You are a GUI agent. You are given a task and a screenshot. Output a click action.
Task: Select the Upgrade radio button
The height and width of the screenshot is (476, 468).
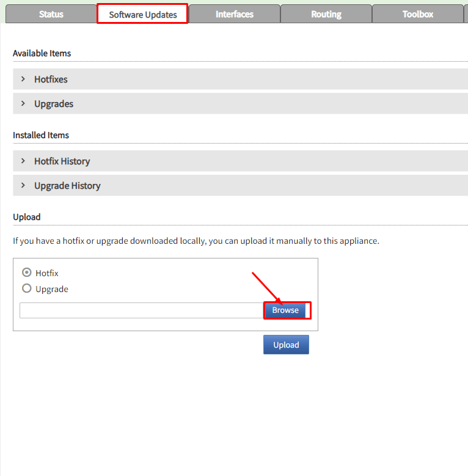[27, 288]
